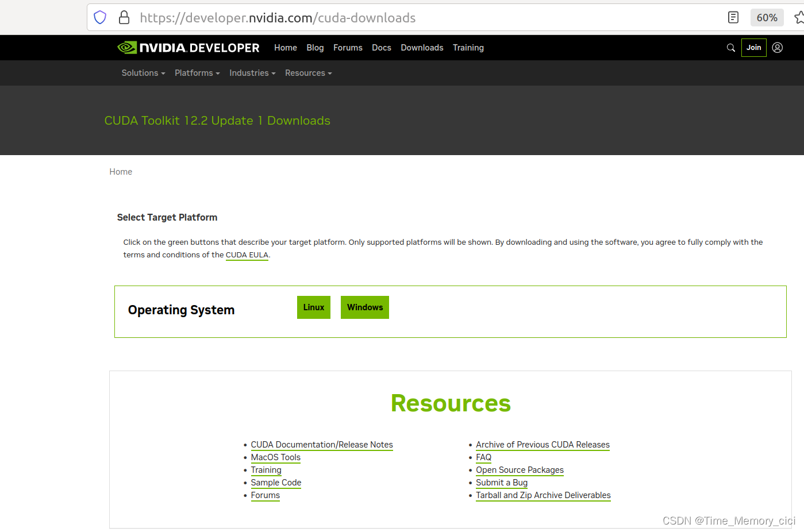
Task: Open the FAQ link
Action: (x=484, y=457)
